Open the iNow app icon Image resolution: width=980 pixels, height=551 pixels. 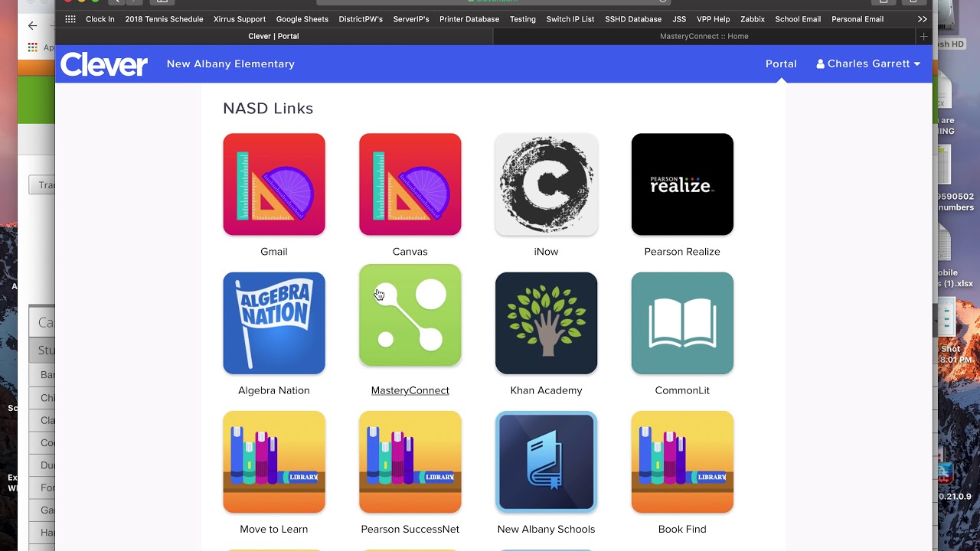tap(547, 184)
